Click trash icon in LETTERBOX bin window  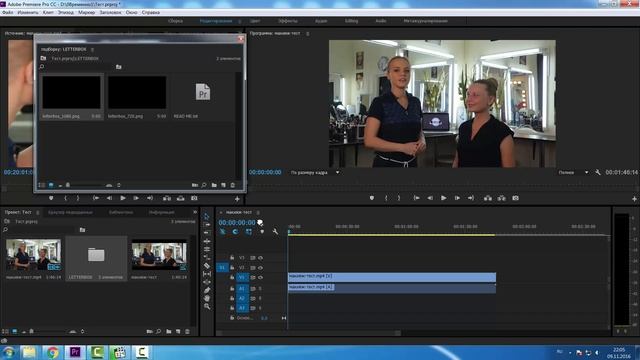tap(233, 185)
